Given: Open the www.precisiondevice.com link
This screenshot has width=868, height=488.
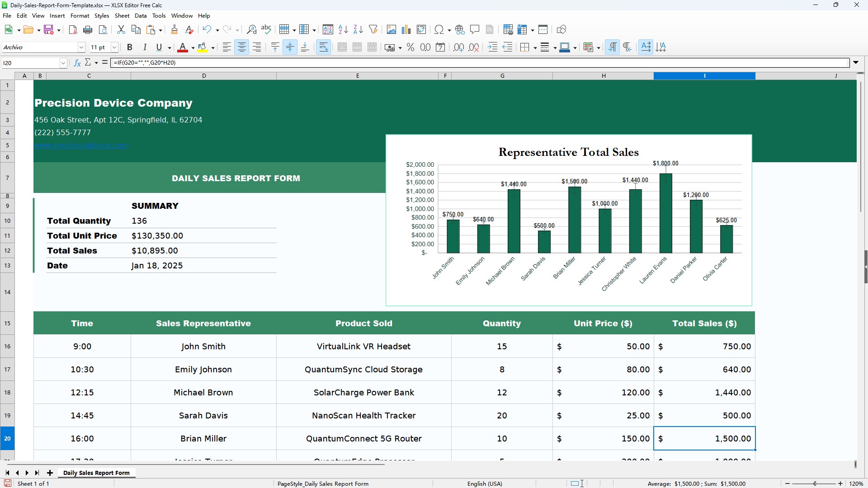Looking at the screenshot, I should [81, 145].
